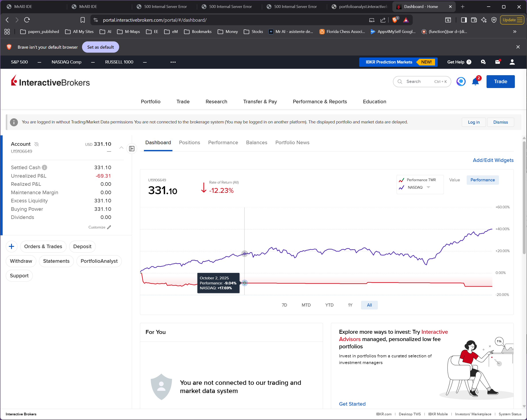
Task: Switch to the Balances tab
Action: tap(257, 142)
